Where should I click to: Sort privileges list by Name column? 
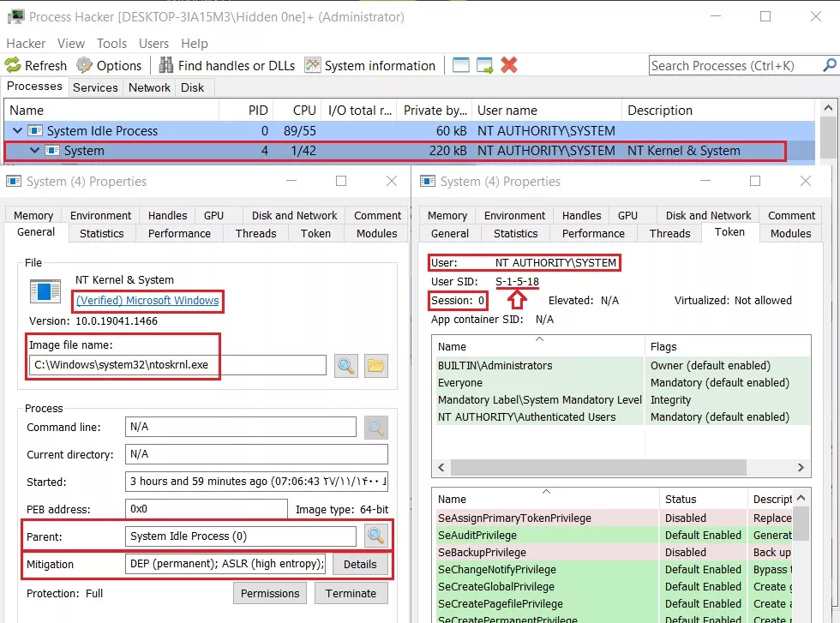(x=545, y=499)
